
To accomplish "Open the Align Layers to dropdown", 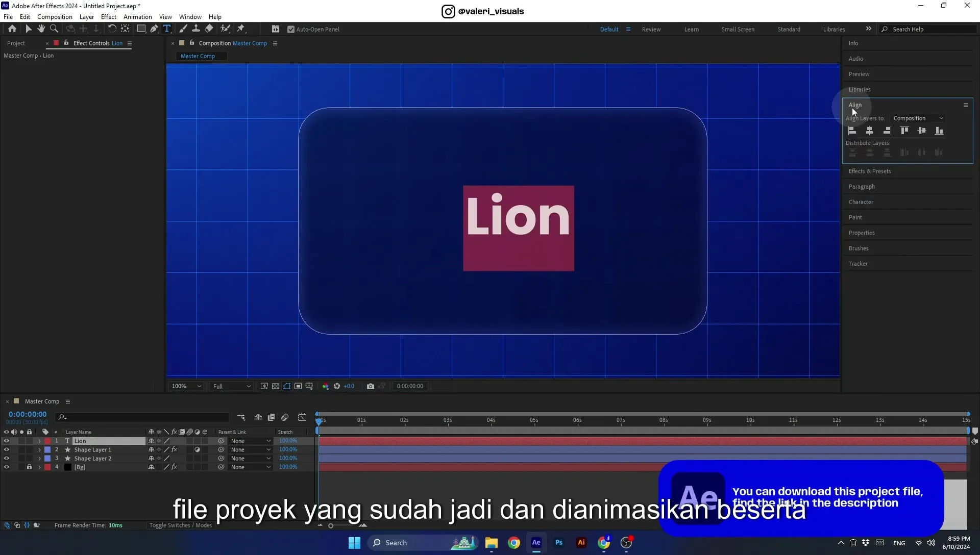I will [x=918, y=118].
